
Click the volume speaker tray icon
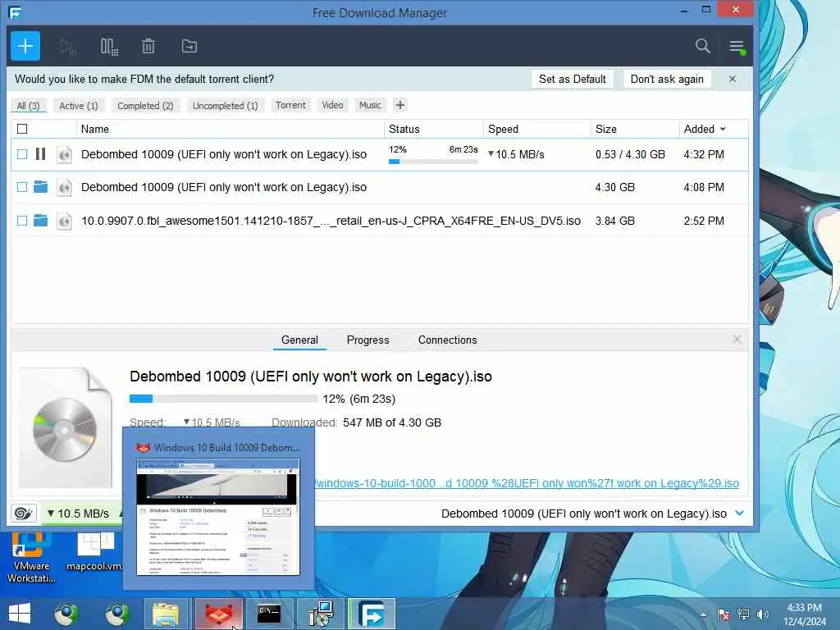(764, 614)
